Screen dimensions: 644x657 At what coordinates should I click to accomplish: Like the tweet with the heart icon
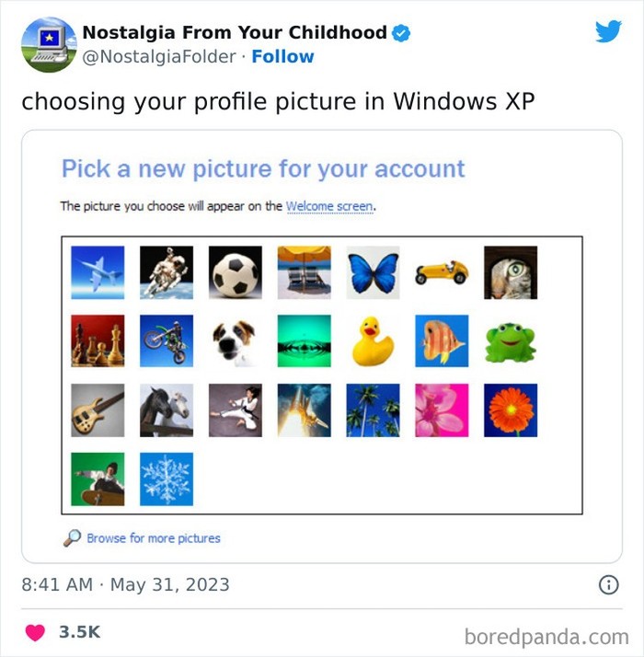pyautogui.click(x=35, y=632)
